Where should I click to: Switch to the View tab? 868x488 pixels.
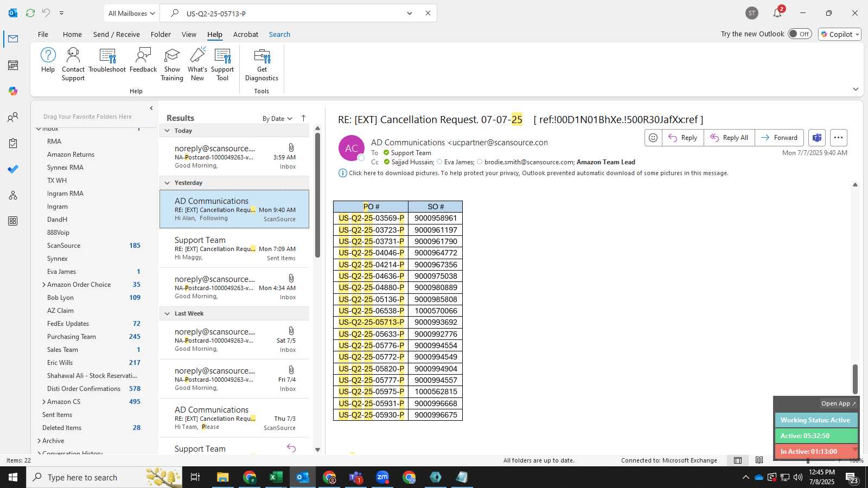tap(189, 34)
